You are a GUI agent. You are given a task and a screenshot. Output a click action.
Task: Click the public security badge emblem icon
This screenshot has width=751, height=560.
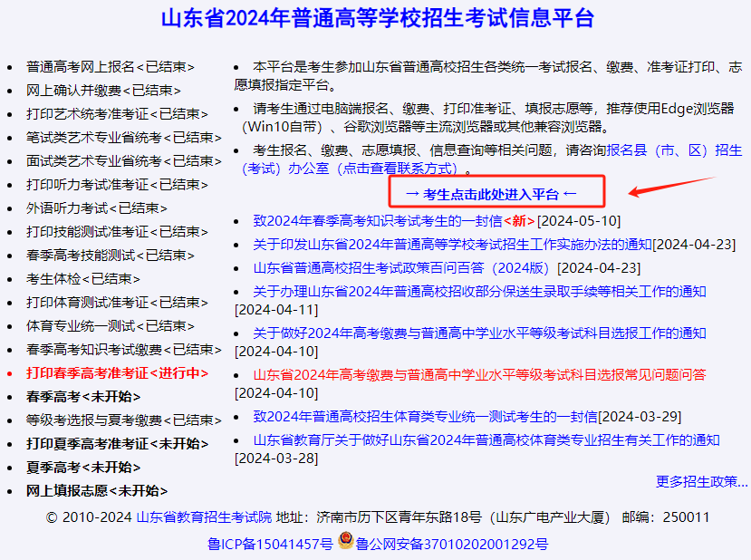click(346, 539)
